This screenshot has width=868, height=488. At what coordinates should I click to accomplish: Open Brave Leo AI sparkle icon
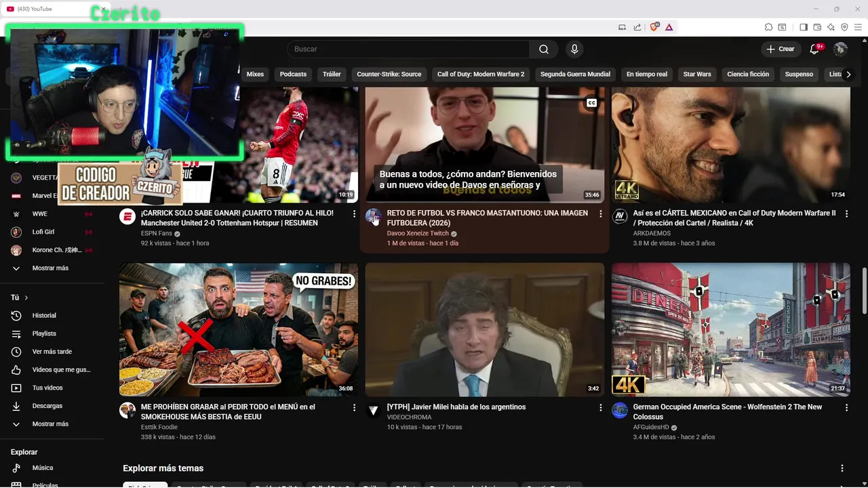pos(831,27)
